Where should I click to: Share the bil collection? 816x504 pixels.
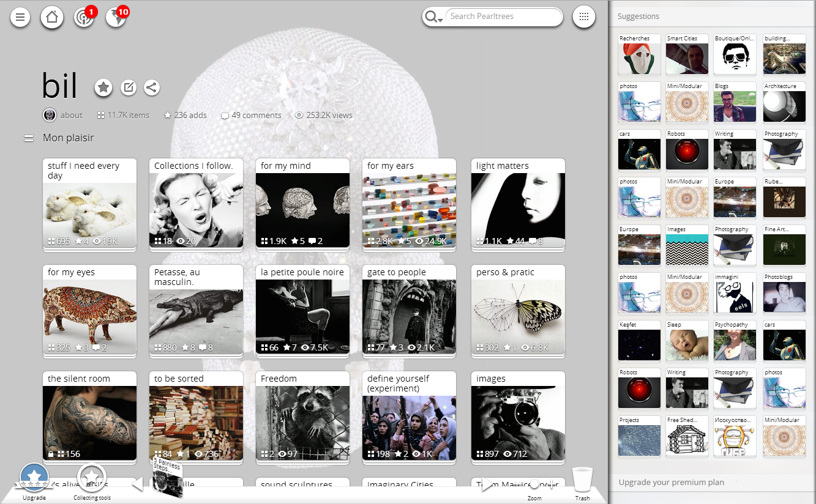[x=152, y=88]
